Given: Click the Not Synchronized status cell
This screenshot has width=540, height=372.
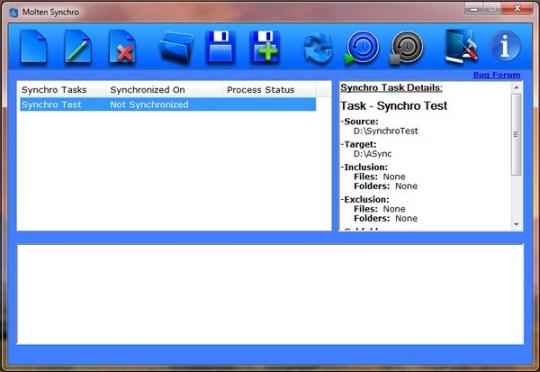Looking at the screenshot, I should [x=149, y=105].
